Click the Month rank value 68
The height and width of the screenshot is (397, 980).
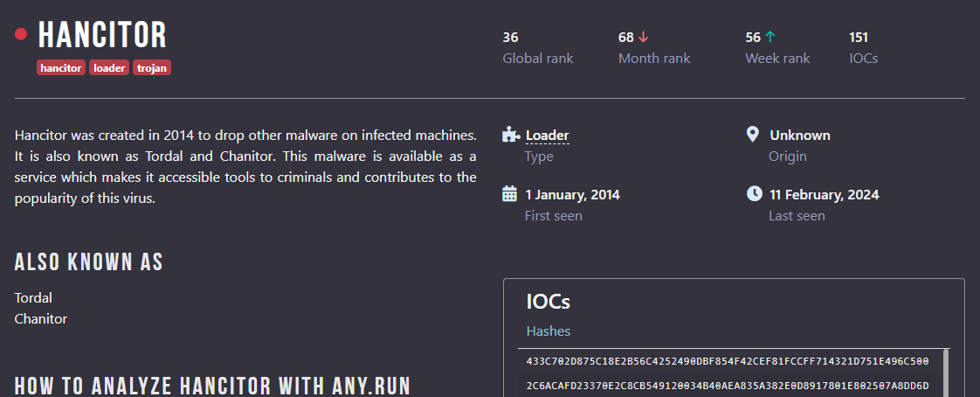click(626, 38)
